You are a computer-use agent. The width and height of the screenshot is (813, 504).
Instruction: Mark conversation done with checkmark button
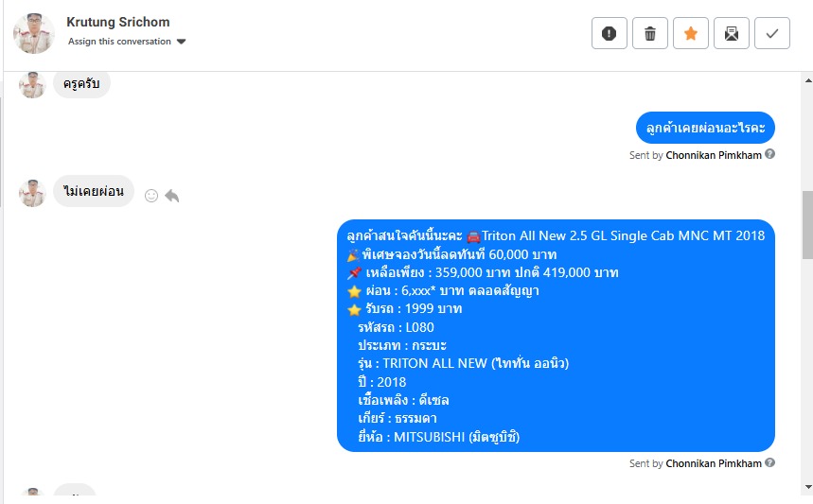pyautogui.click(x=772, y=33)
